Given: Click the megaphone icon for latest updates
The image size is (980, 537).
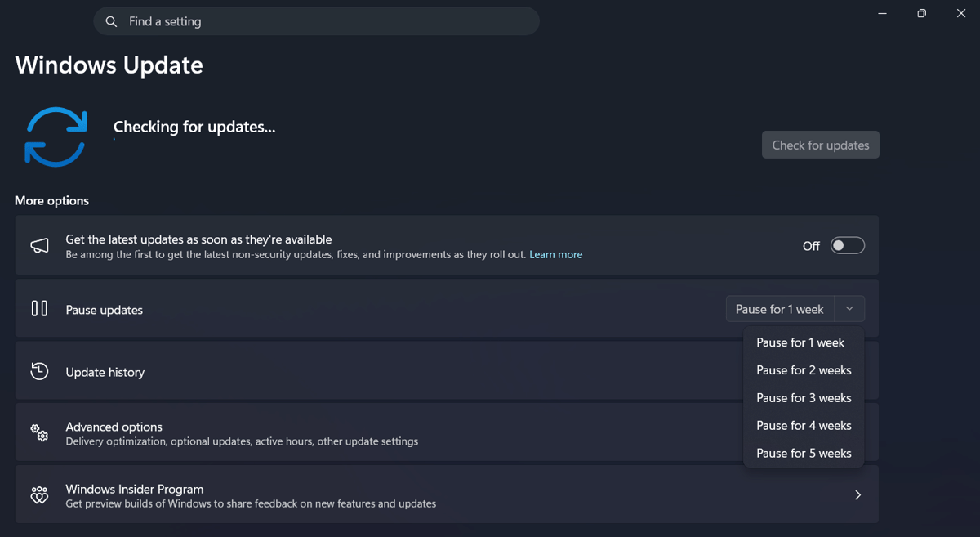Looking at the screenshot, I should pyautogui.click(x=39, y=246).
